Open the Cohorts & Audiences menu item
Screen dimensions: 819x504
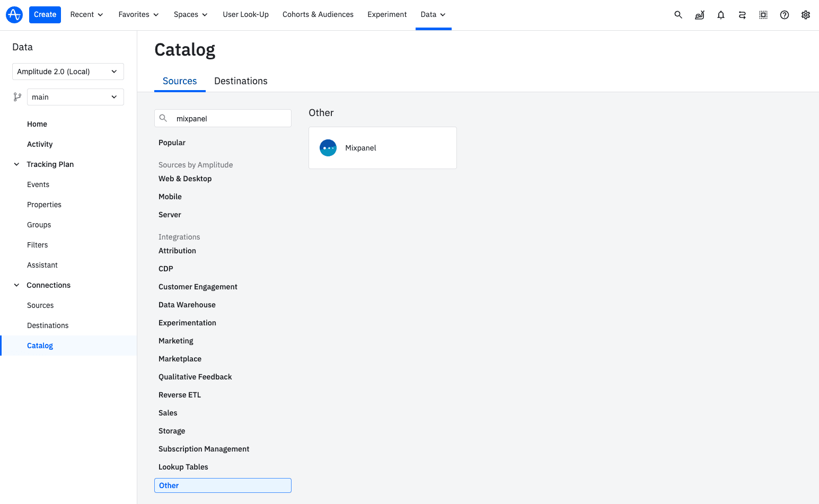(318, 14)
